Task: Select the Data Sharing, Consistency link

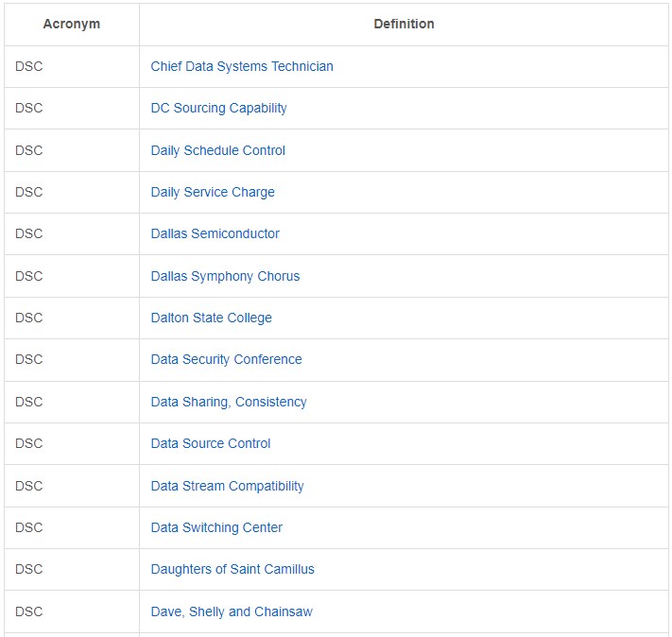Action: 229,402
